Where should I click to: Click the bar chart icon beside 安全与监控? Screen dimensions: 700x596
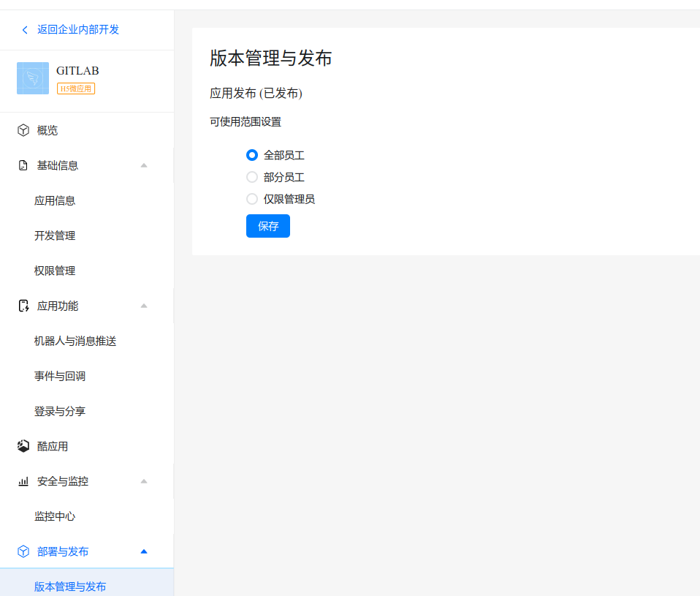[23, 481]
